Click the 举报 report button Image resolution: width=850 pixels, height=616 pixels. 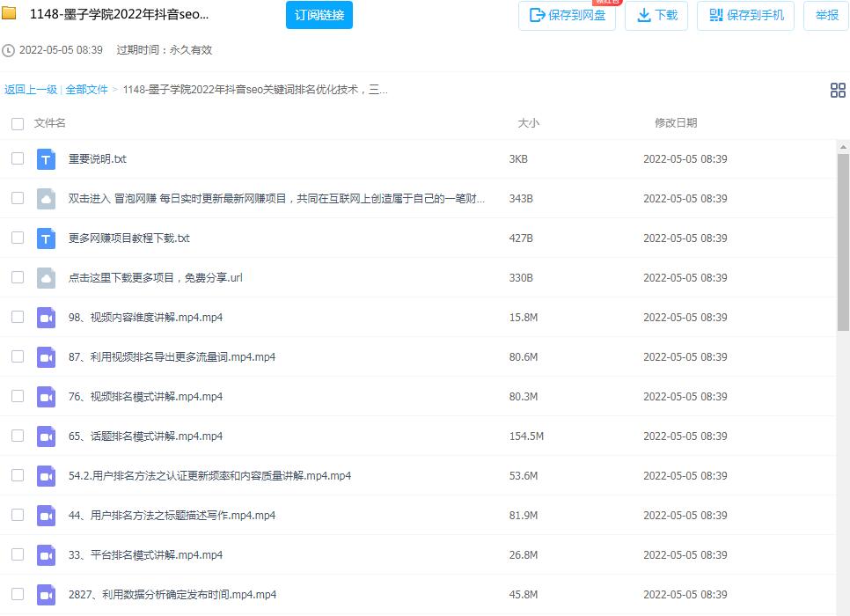coord(827,15)
